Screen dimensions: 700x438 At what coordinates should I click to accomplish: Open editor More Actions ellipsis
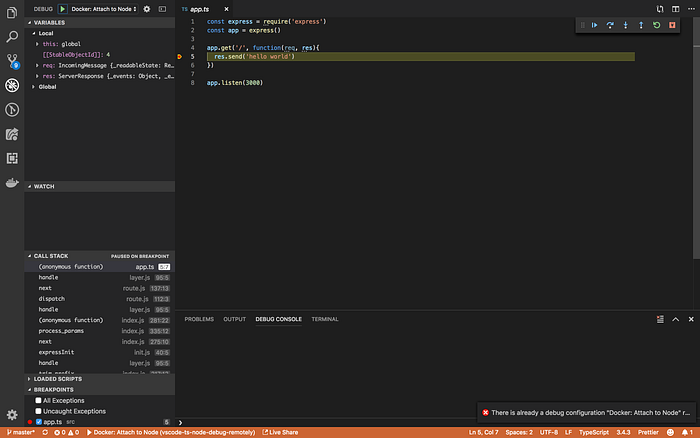coord(691,9)
